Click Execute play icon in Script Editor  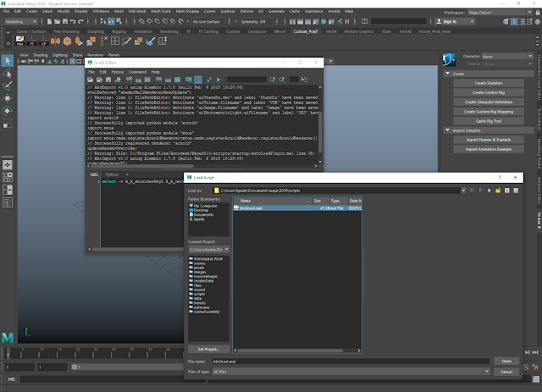(218, 80)
